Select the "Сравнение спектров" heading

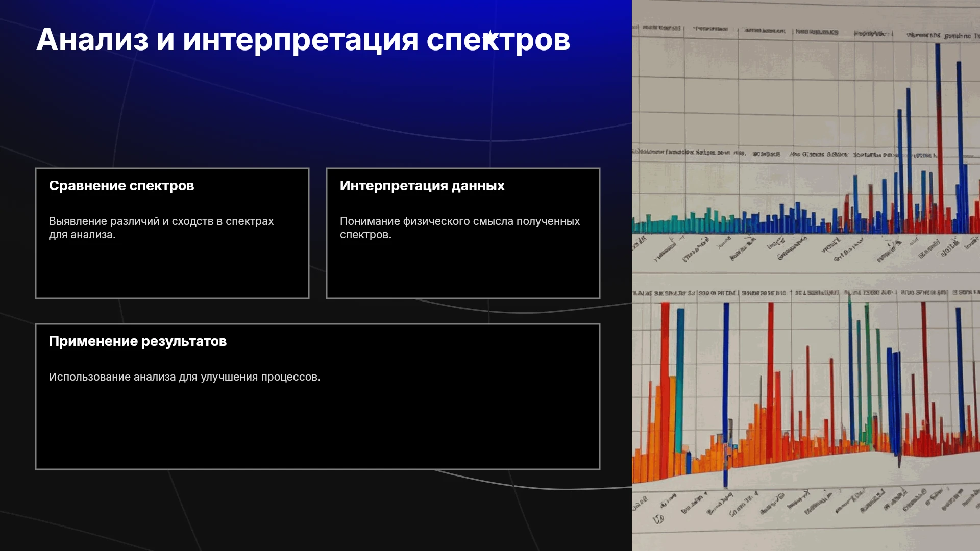coord(121,186)
